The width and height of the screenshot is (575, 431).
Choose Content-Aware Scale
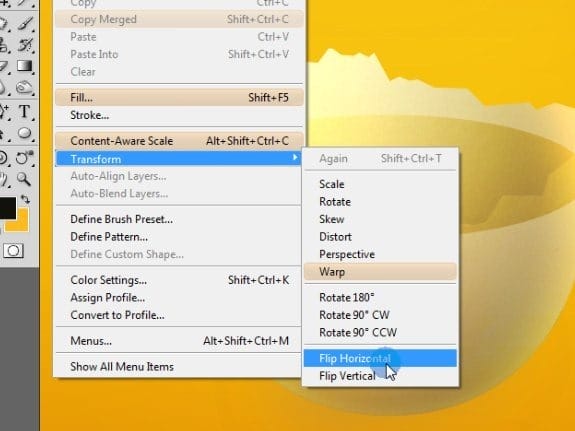[x=179, y=141]
